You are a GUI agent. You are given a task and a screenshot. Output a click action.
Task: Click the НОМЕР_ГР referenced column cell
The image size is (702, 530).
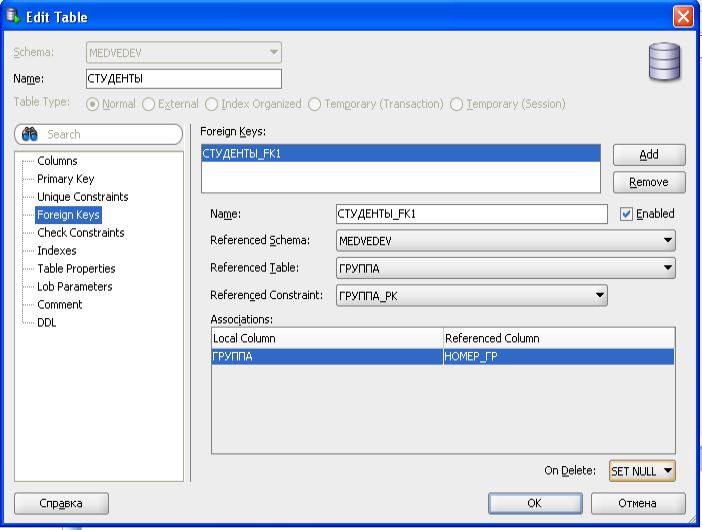[x=559, y=357]
